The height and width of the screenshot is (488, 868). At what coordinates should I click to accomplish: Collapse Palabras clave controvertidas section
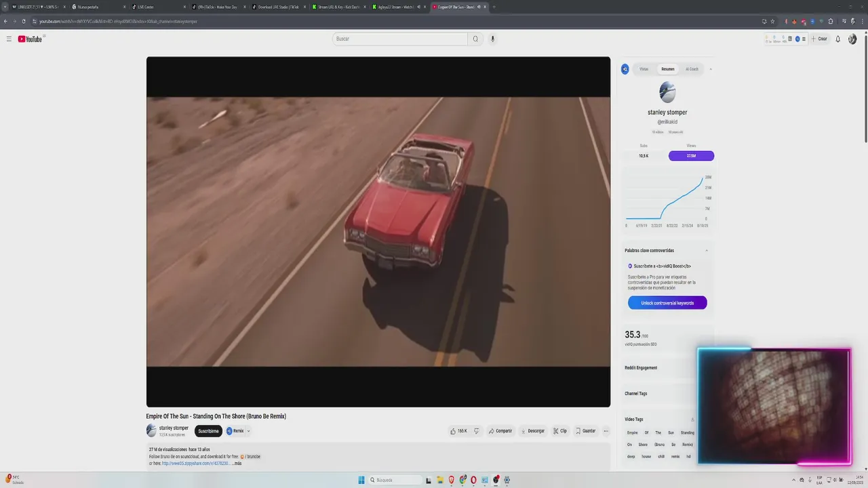coord(706,251)
